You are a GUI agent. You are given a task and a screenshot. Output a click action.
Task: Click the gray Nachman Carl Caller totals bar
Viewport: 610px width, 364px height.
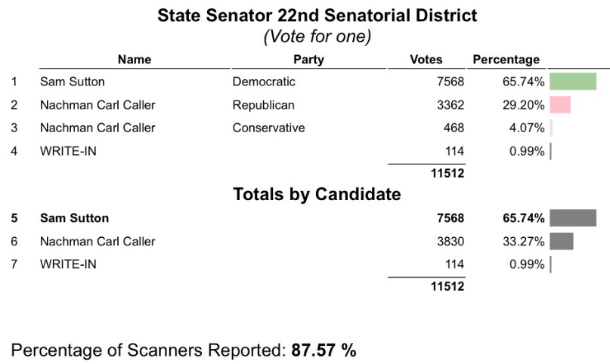(x=562, y=241)
